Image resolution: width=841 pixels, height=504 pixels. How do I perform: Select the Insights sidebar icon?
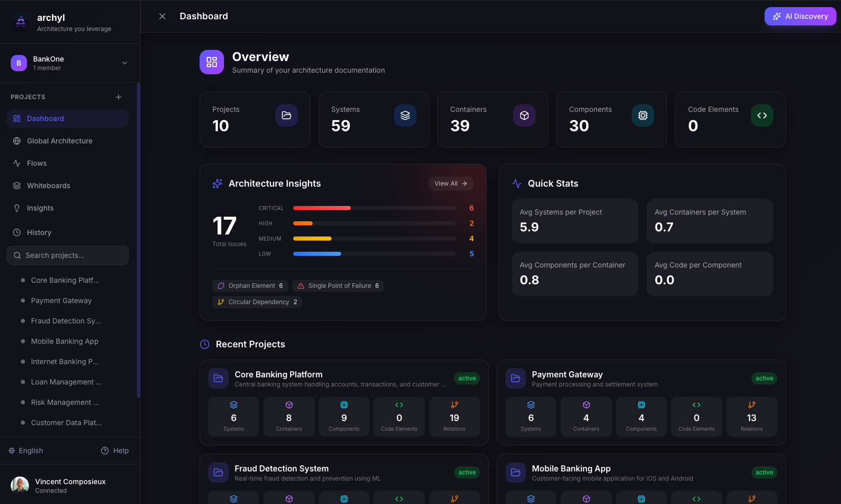(17, 208)
